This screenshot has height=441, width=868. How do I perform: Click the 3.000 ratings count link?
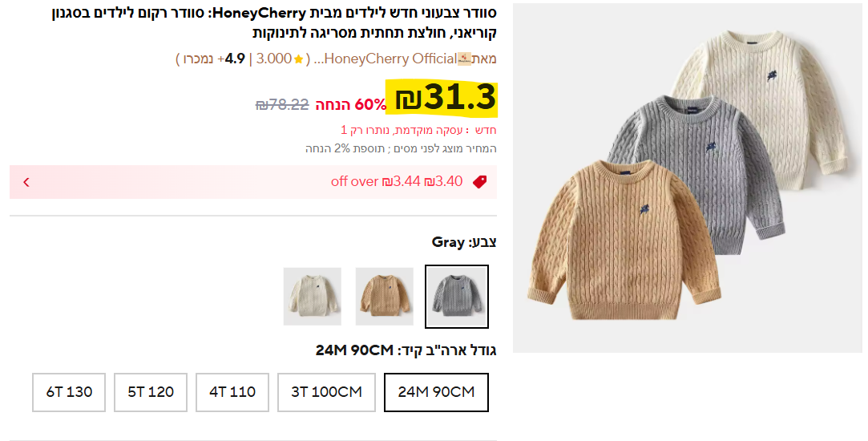pyautogui.click(x=274, y=59)
